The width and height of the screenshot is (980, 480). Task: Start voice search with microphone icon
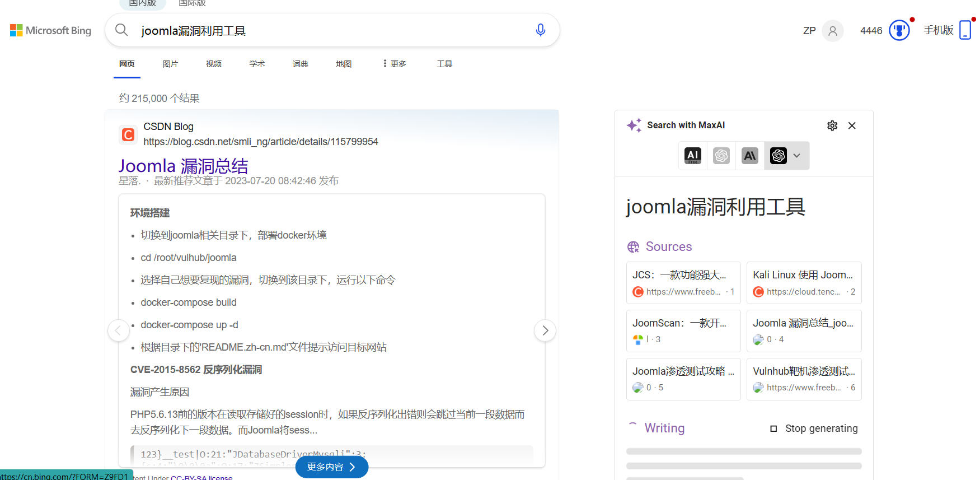(x=540, y=30)
